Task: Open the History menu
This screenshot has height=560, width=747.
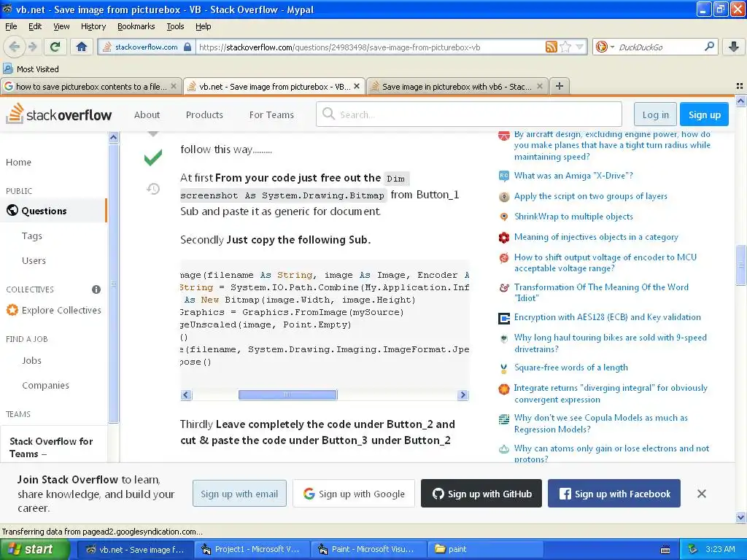Action: point(93,26)
